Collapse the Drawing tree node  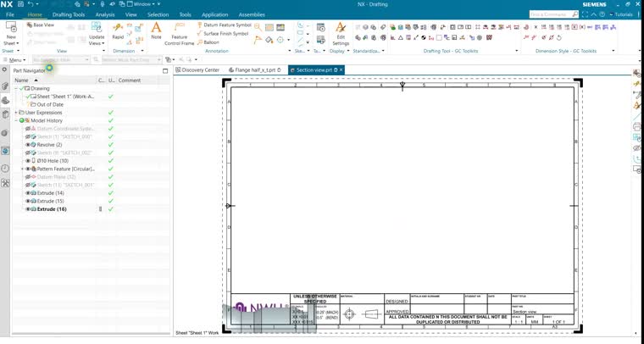16,88
